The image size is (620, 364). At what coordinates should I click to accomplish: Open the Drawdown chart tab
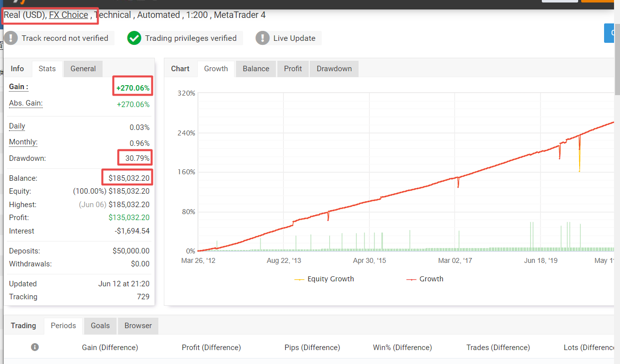(334, 69)
